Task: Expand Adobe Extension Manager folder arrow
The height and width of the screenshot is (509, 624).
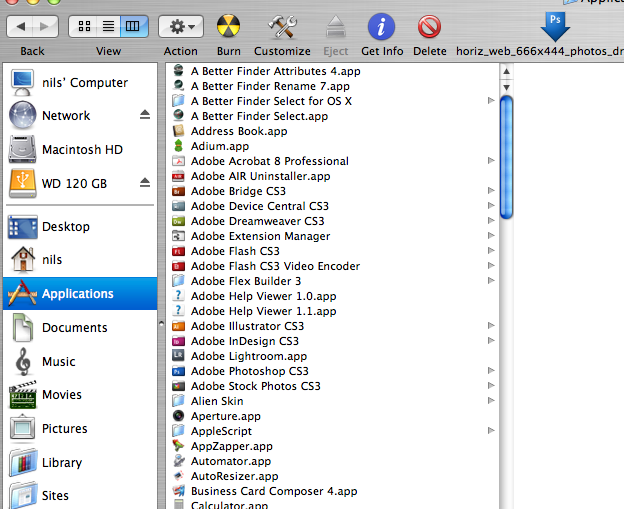Action: click(491, 236)
